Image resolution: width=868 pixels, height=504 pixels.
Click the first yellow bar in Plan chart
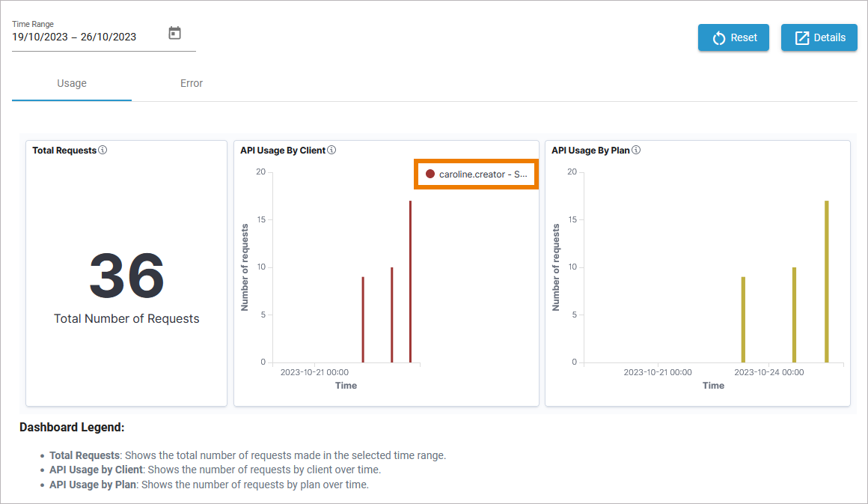pyautogui.click(x=743, y=322)
